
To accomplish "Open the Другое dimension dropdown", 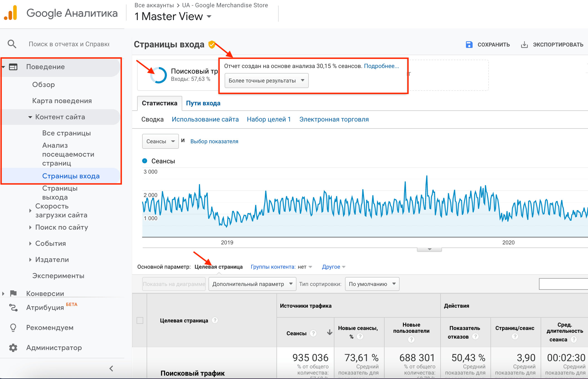I will [x=334, y=267].
